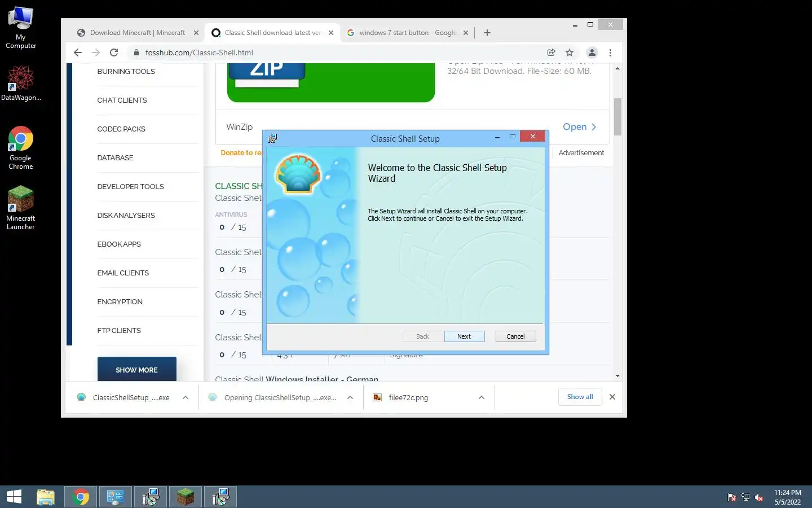Open Chrome three-dot menu
Screen dimensions: 812x508
coord(610,52)
